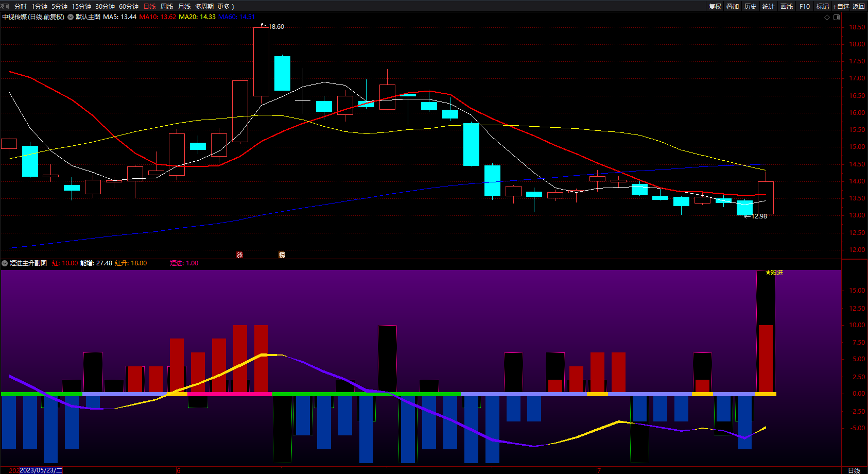Click the diamond icon at main chart top-right
Viewport: 868px width, 474px height.
(827, 17)
